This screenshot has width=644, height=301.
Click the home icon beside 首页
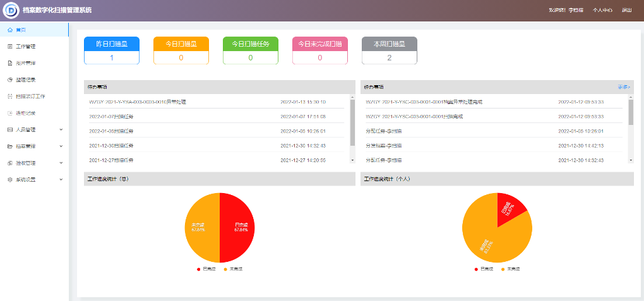[9, 30]
